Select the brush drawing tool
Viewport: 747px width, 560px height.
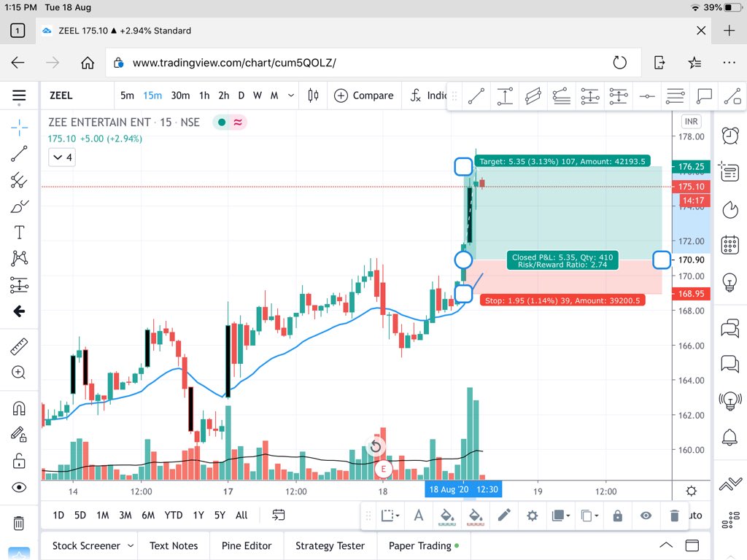point(19,206)
